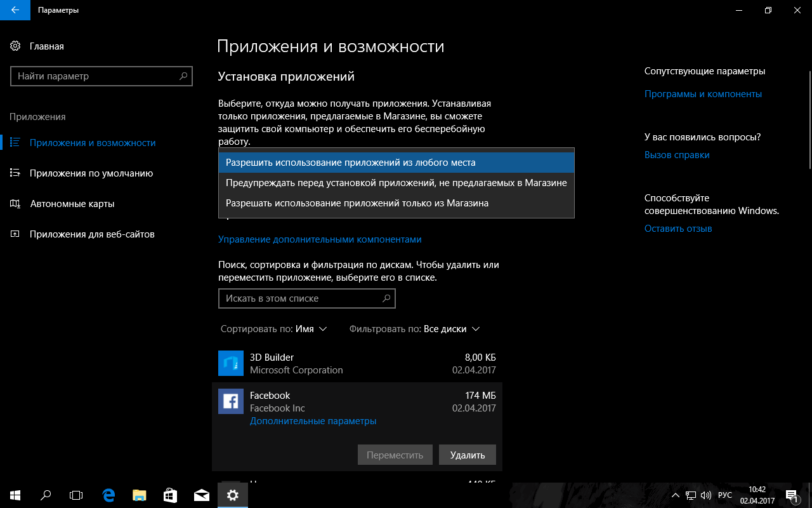
Task: Open Дополнительные параметры link under Facebook
Action: [313, 421]
